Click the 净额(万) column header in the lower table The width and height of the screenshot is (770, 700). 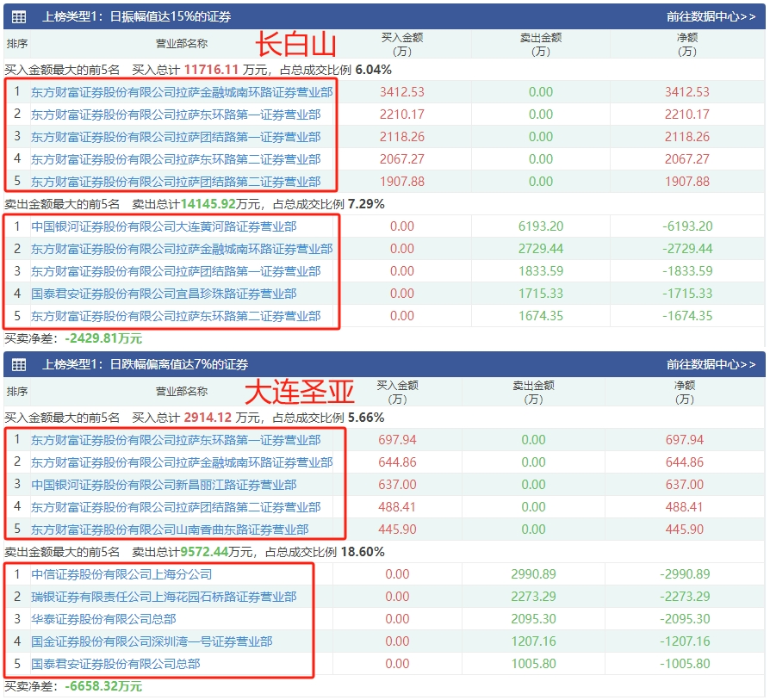tap(685, 393)
